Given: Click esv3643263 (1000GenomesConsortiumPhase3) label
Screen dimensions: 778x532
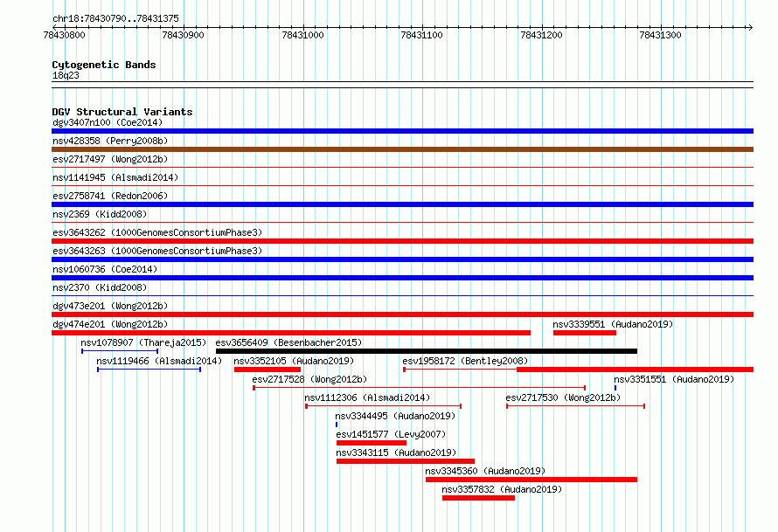Looking at the screenshot, I should pyautogui.click(x=157, y=251).
